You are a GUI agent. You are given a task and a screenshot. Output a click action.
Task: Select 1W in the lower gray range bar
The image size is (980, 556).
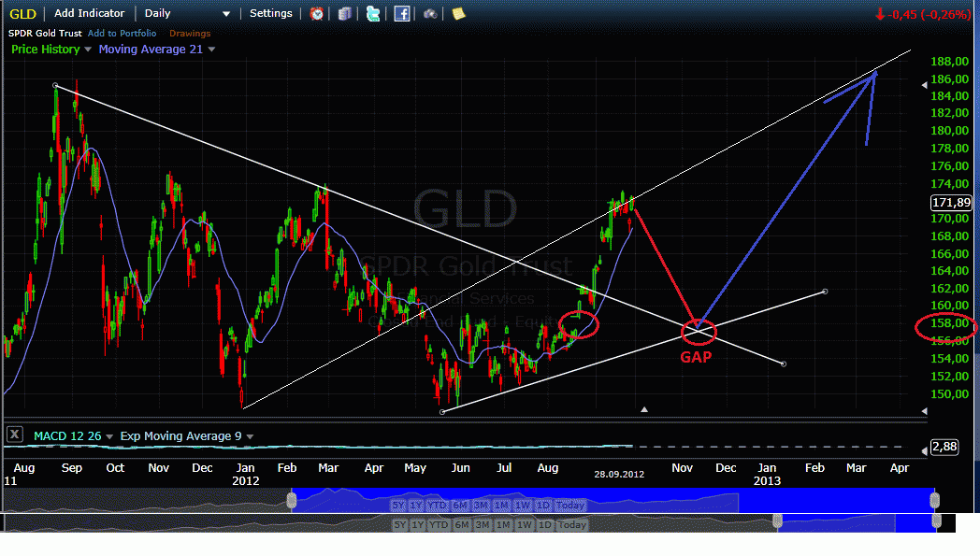(525, 525)
